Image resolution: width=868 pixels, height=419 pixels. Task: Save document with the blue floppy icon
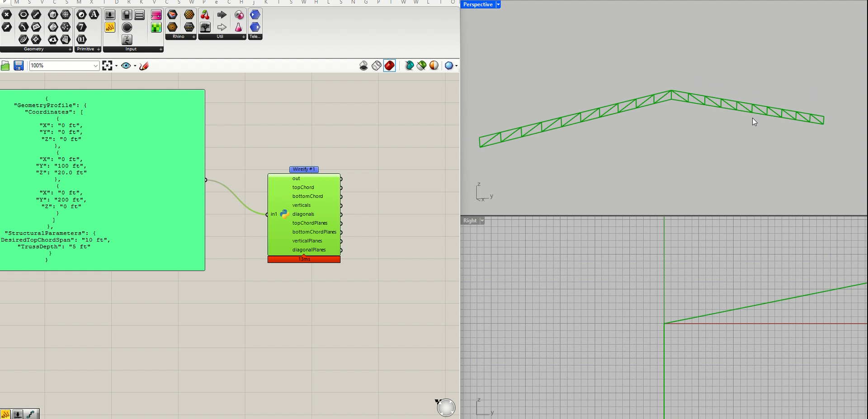[19, 66]
